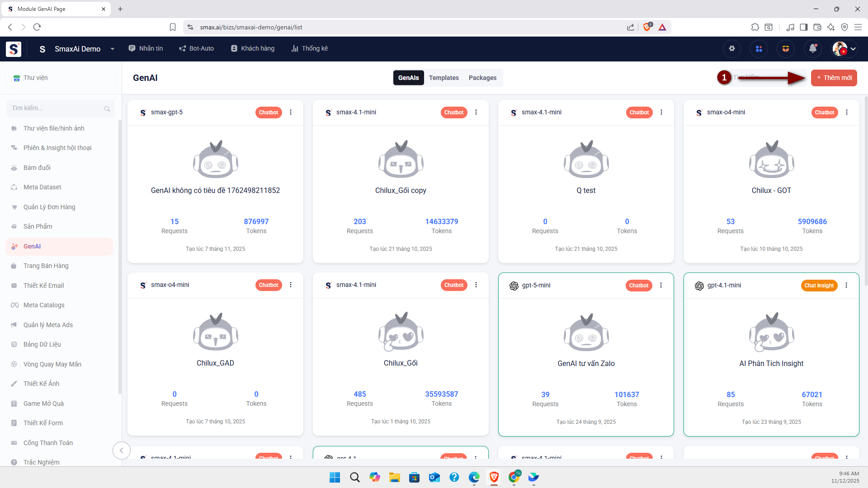This screenshot has height=488, width=868.
Task: Click the Brave Shields icon in address bar
Action: coord(647,27)
